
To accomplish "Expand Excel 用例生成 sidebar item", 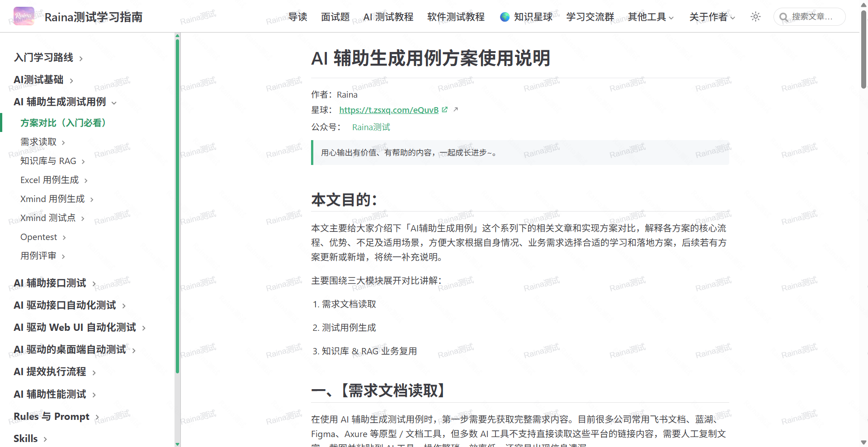I will [54, 180].
